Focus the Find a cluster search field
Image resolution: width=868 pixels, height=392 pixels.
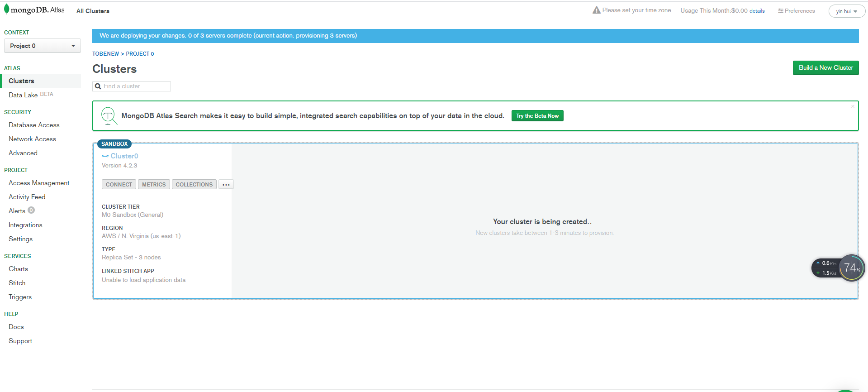pos(132,86)
